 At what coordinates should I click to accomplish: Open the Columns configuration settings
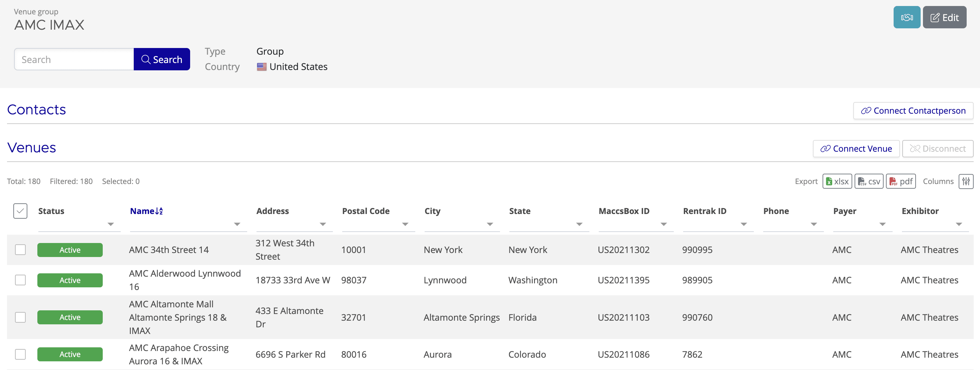[x=966, y=181]
